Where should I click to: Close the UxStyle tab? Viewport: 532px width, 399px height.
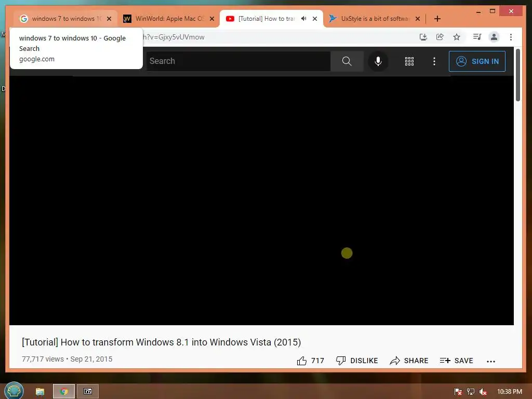[418, 19]
